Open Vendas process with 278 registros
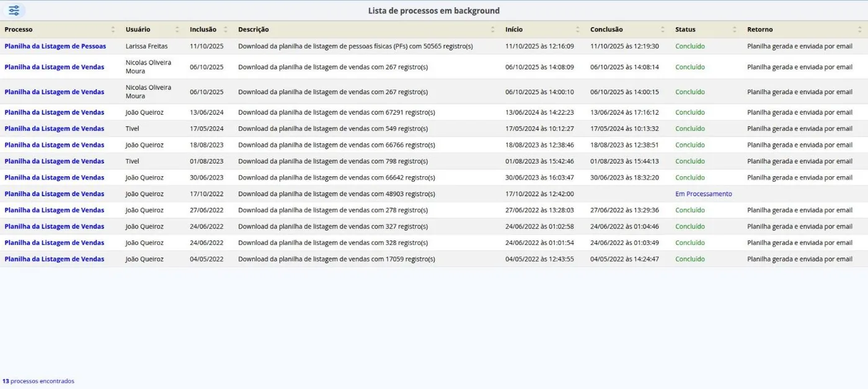Viewport: 868px width, 389px height. click(x=55, y=210)
